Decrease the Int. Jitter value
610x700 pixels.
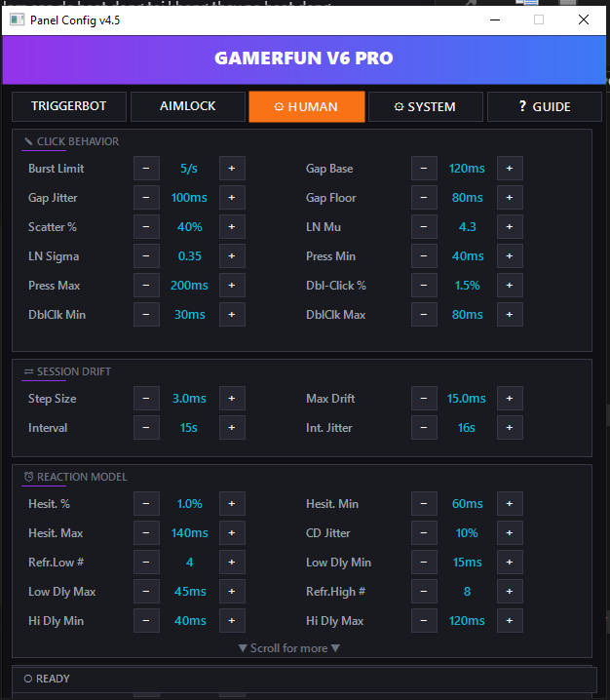click(x=424, y=428)
